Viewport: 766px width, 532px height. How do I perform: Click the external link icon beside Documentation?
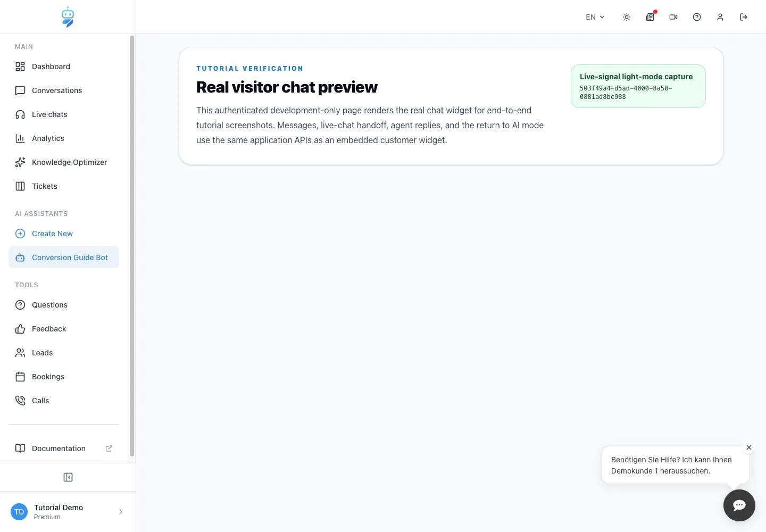pos(109,448)
